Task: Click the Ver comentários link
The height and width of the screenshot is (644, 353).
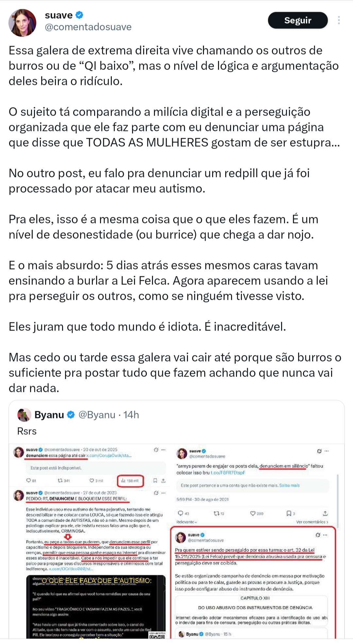Action: [x=312, y=522]
